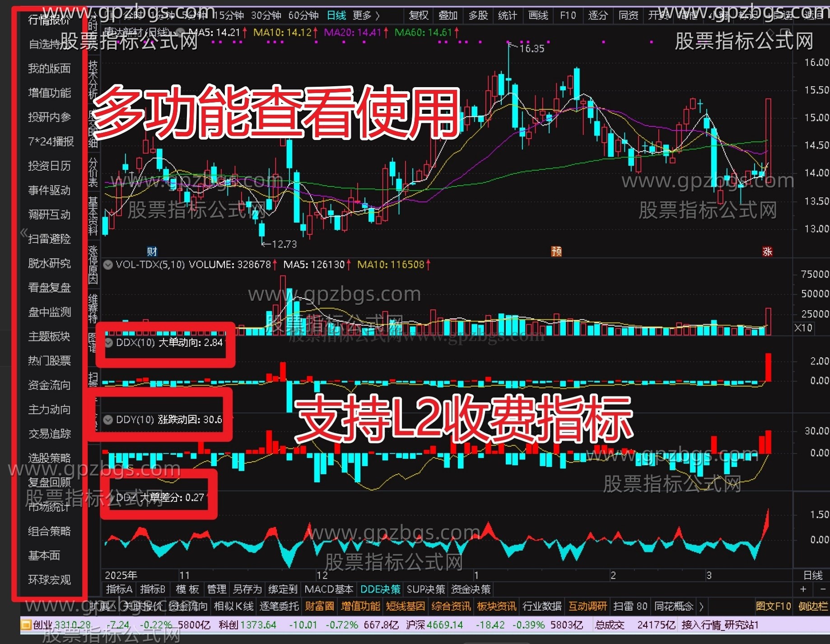Expand the VOL-TDX indicator dropdown arrow

tap(108, 265)
